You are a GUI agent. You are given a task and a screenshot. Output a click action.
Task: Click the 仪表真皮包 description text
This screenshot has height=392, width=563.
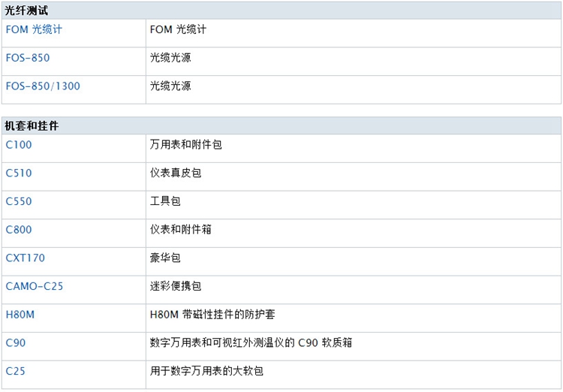[176, 173]
